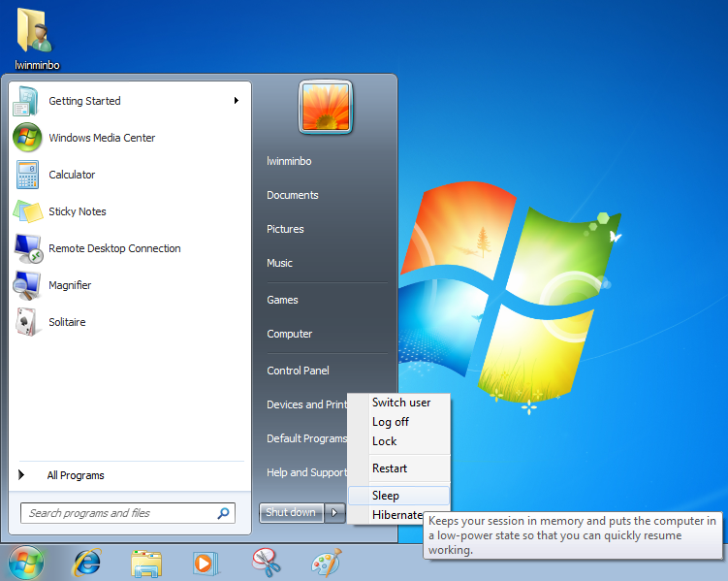The image size is (728, 581).
Task: Click the Sticky Notes label
Action: 78,211
